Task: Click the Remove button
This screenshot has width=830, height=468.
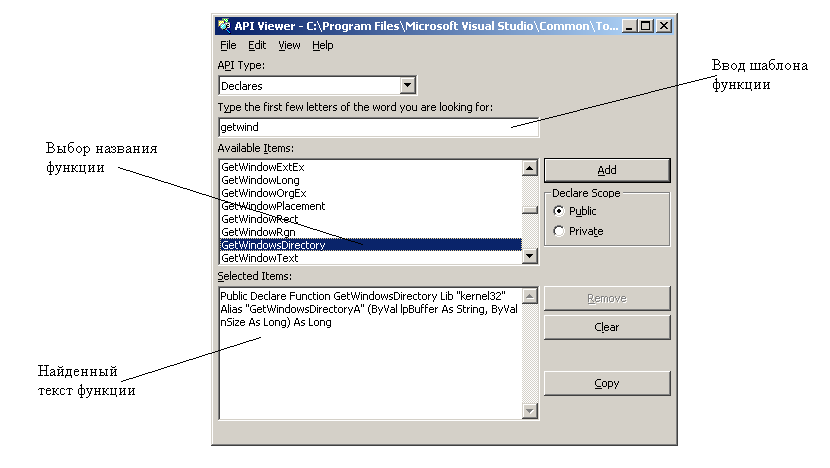Action: click(x=607, y=299)
